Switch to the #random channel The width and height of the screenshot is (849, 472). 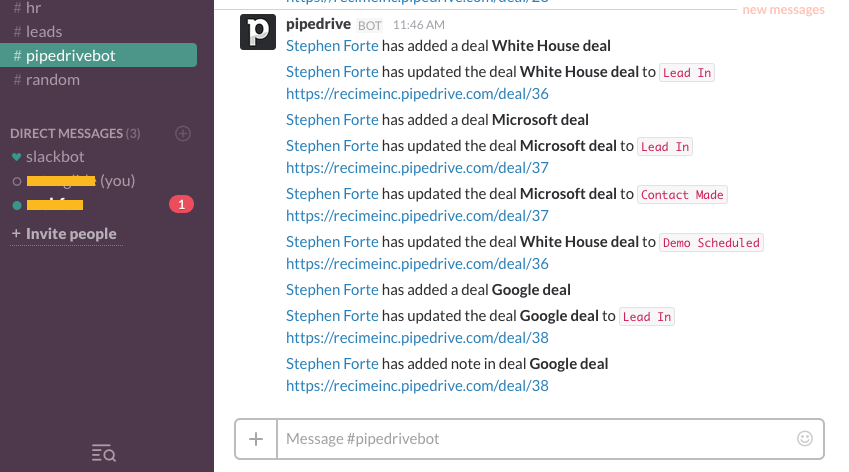pos(52,79)
